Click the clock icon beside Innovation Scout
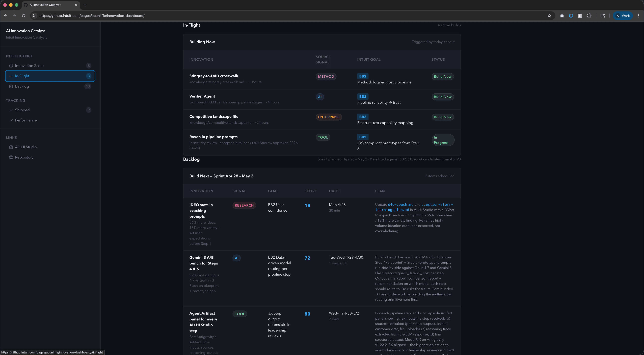This screenshot has height=355, width=644. [x=11, y=66]
